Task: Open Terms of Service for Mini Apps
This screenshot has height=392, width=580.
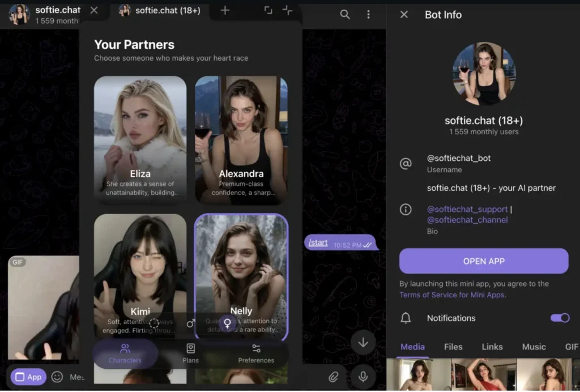Action: click(451, 295)
